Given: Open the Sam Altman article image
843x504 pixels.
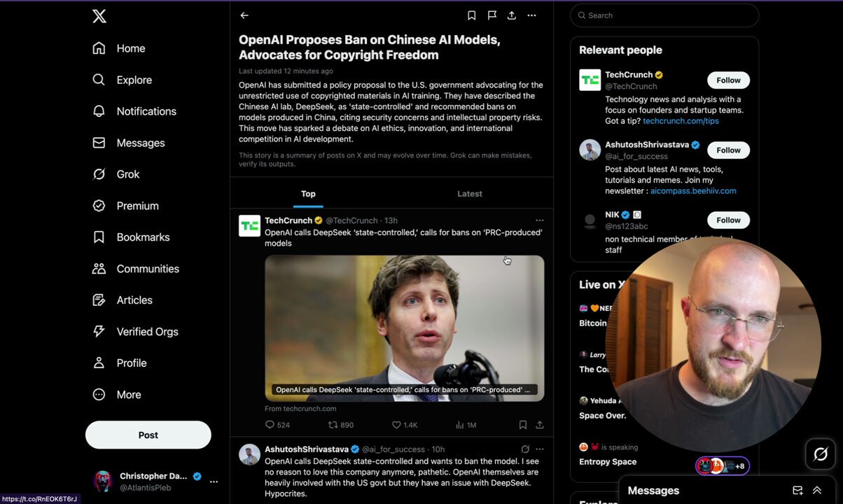Looking at the screenshot, I should coord(405,328).
